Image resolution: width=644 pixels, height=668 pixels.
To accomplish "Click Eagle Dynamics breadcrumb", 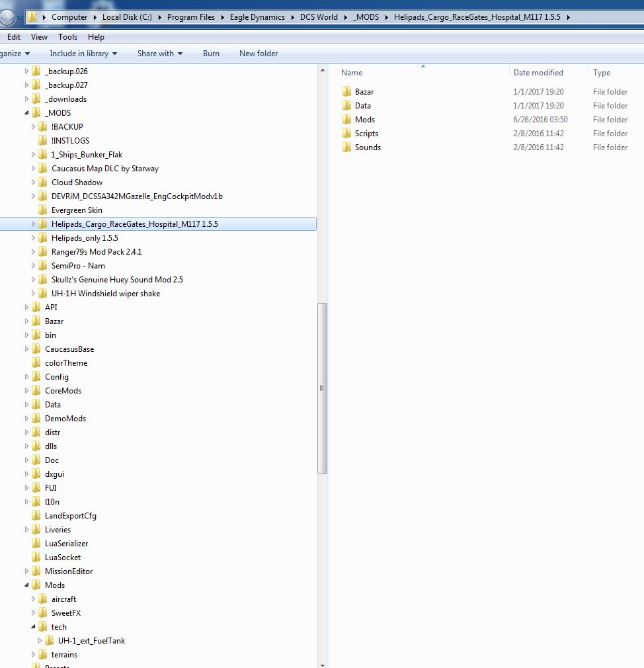I will click(257, 17).
